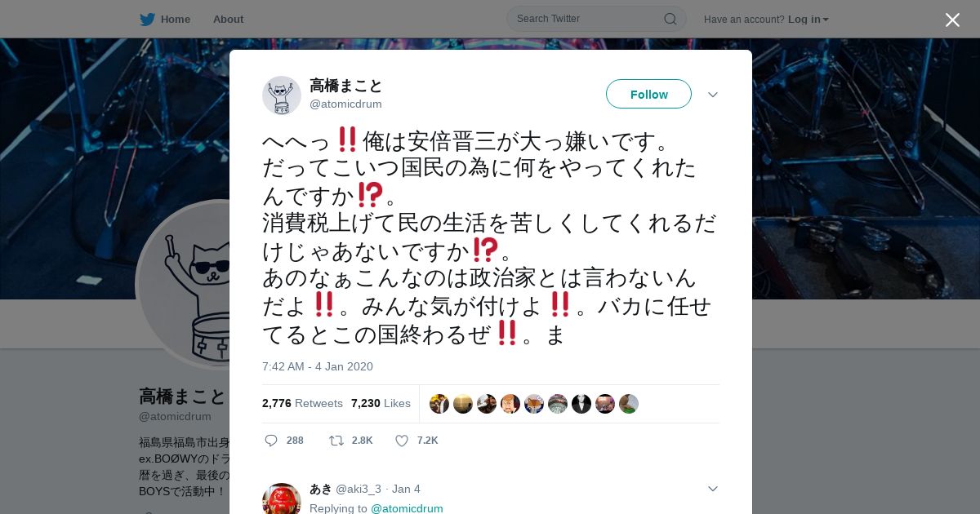Screen dimensions: 980x514
Task: Open the tweet timestamp 7:42 AM link
Action: click(318, 366)
